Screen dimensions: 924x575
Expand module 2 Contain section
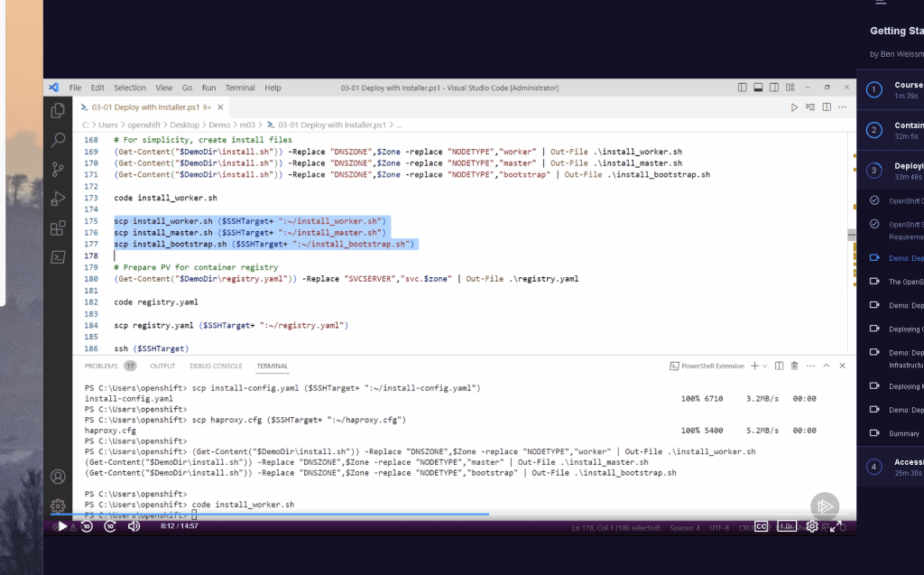pos(891,130)
